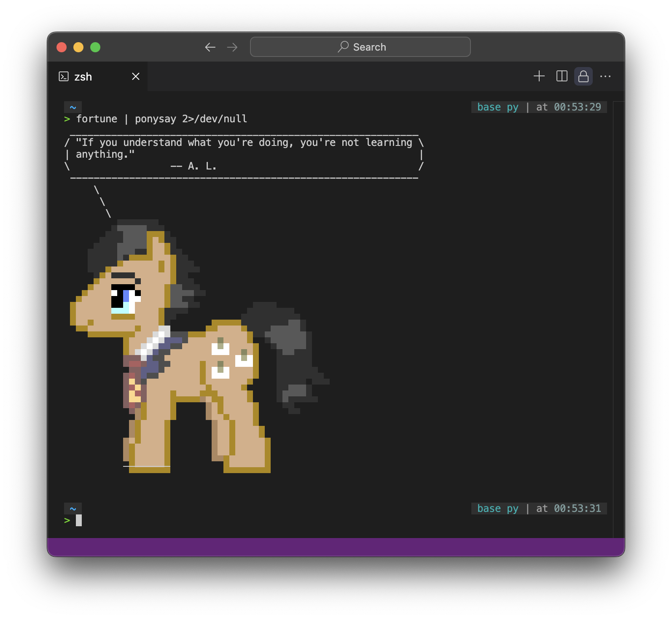
Task: Click the vertical scrollbar on the right
Action: (x=618, y=319)
